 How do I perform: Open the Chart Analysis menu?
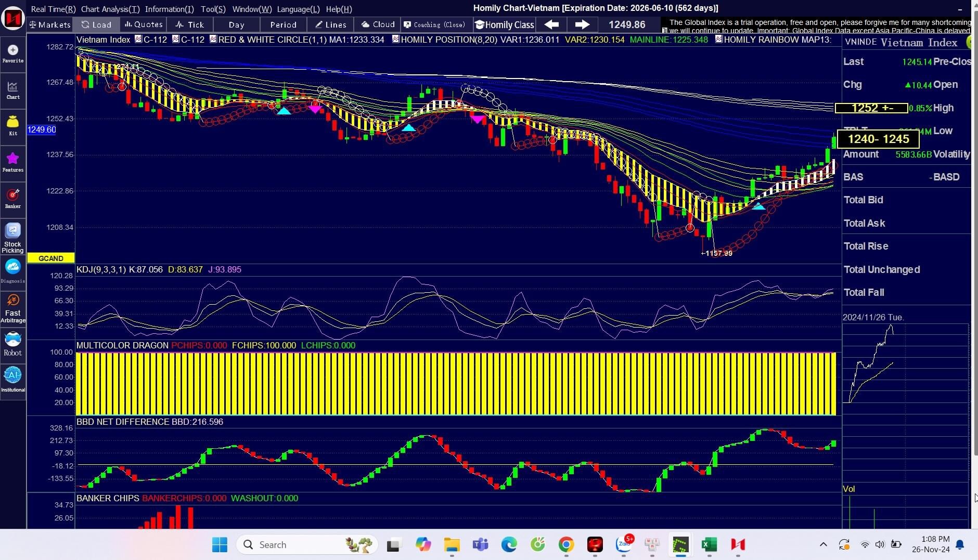(110, 9)
